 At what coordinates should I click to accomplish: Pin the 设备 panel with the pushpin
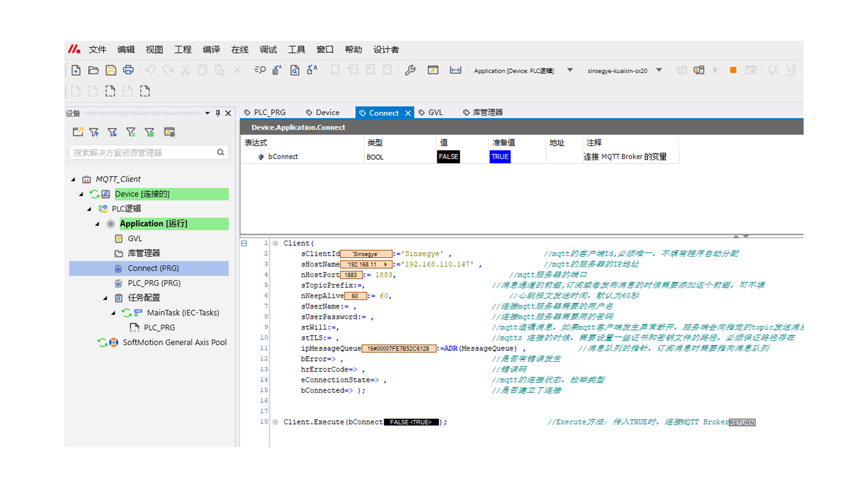tap(218, 113)
